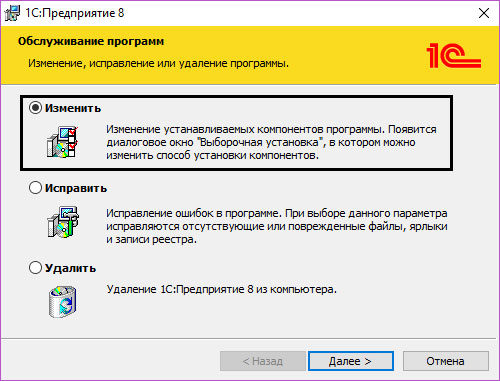Cancel setup with the Отмена button
The image size is (500, 381).
pyautogui.click(x=446, y=361)
